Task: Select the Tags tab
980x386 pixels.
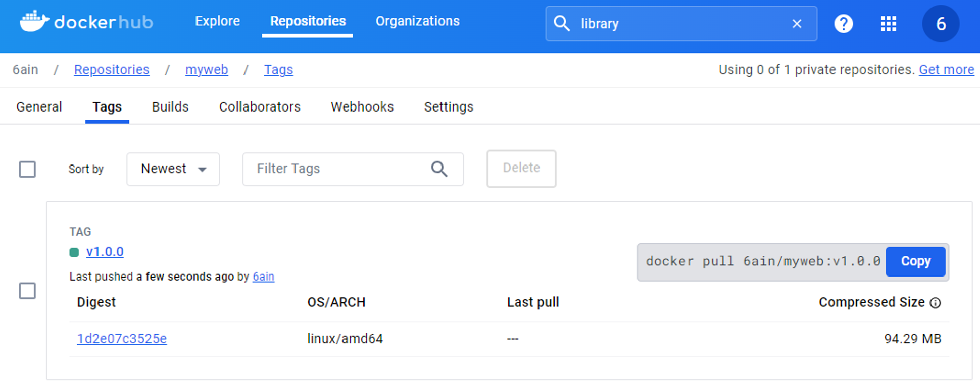Action: (x=107, y=107)
